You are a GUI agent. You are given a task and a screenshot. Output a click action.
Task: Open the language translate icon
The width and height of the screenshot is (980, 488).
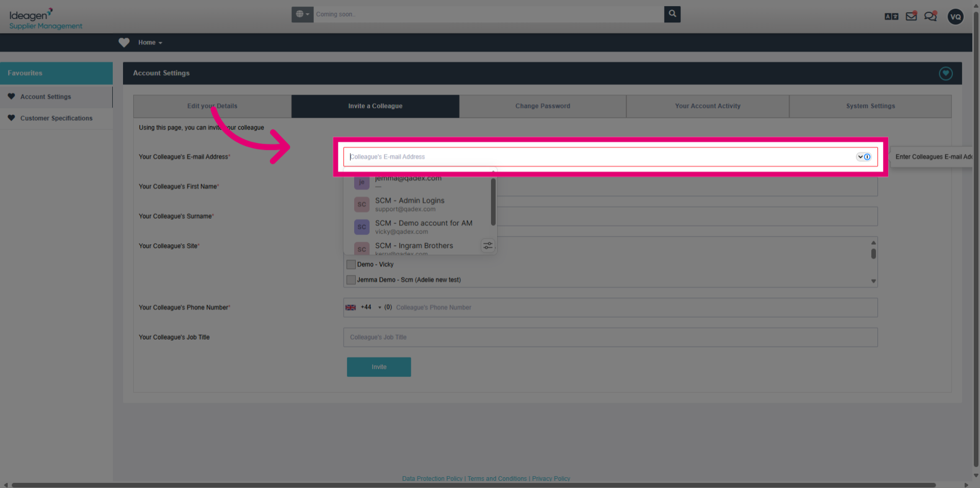[x=891, y=16]
